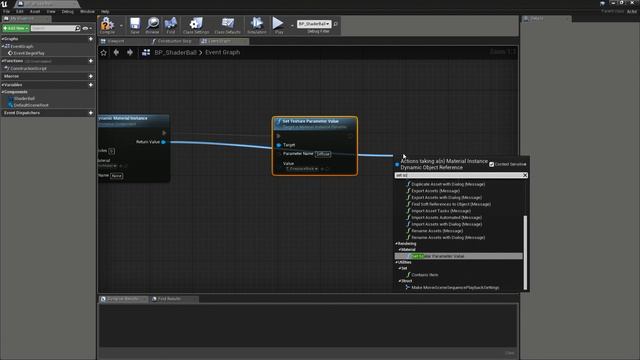Select Contains Item action
This screenshot has width=640, height=360.
(x=424, y=275)
